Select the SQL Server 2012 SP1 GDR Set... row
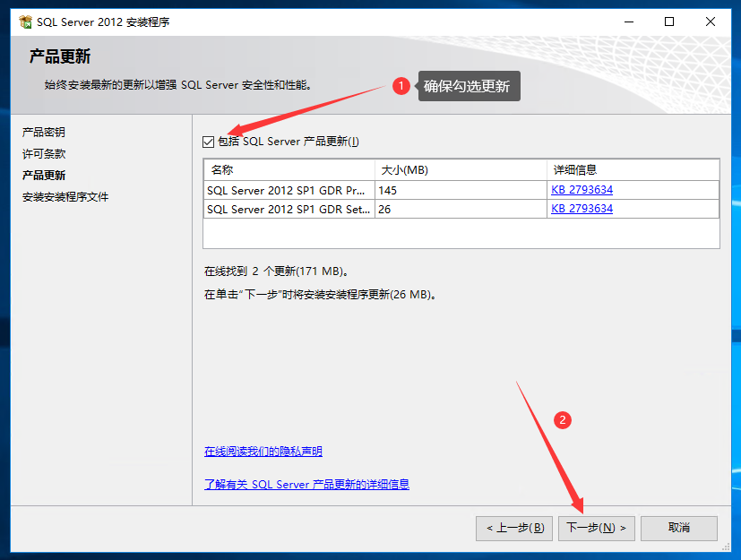741x560 pixels. click(x=287, y=209)
